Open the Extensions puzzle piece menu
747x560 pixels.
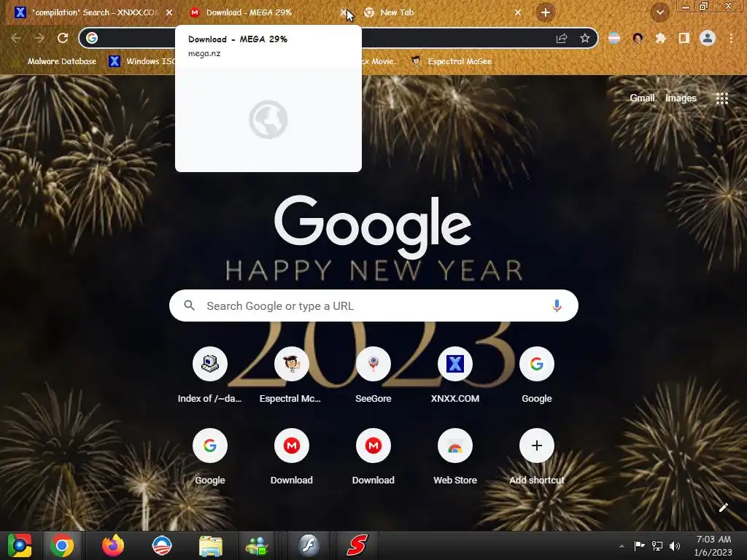pyautogui.click(x=660, y=38)
